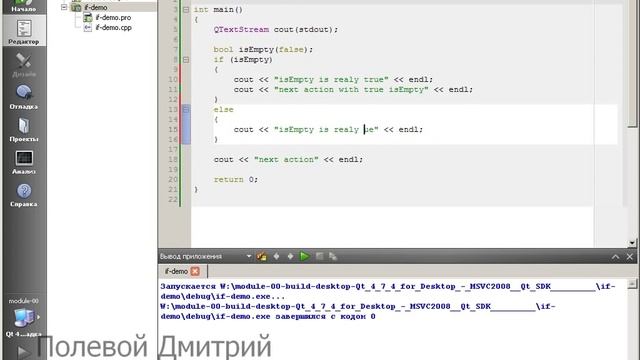The image size is (640, 360).
Task: Fold the if (isEmpty) block
Action: click(186, 60)
